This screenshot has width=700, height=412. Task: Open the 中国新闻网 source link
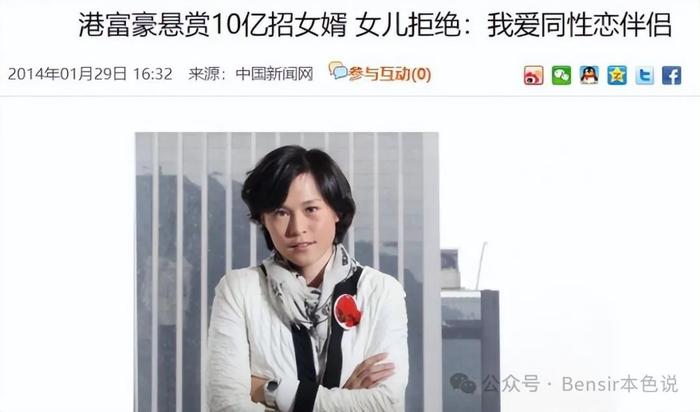pos(274,74)
